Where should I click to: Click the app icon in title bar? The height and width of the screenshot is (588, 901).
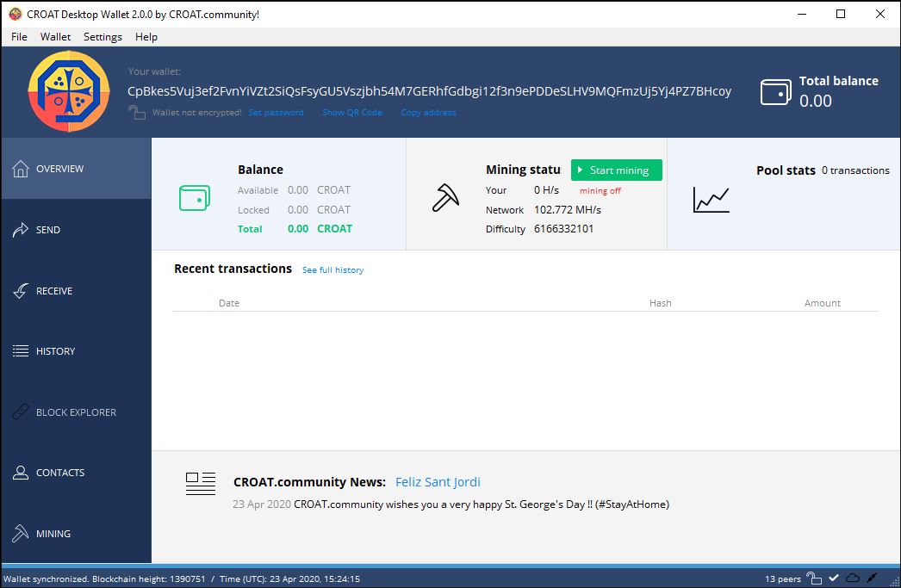pyautogui.click(x=15, y=14)
